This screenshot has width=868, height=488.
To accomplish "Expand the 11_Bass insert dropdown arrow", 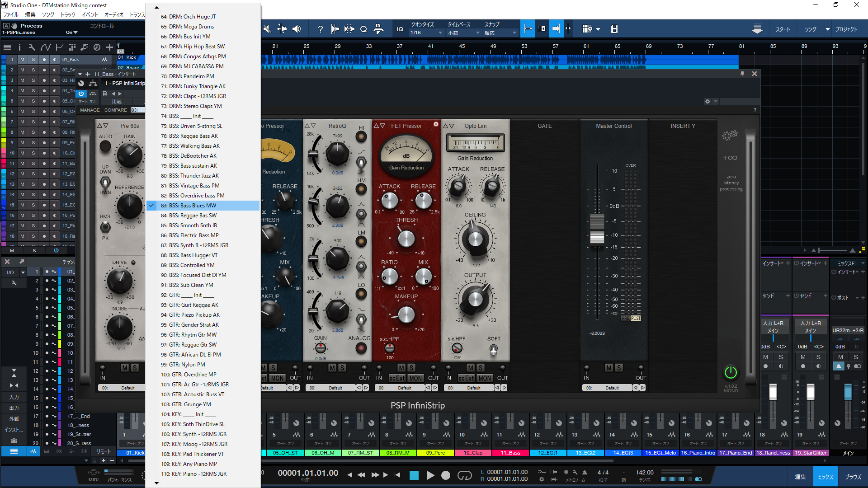I will coord(80,74).
